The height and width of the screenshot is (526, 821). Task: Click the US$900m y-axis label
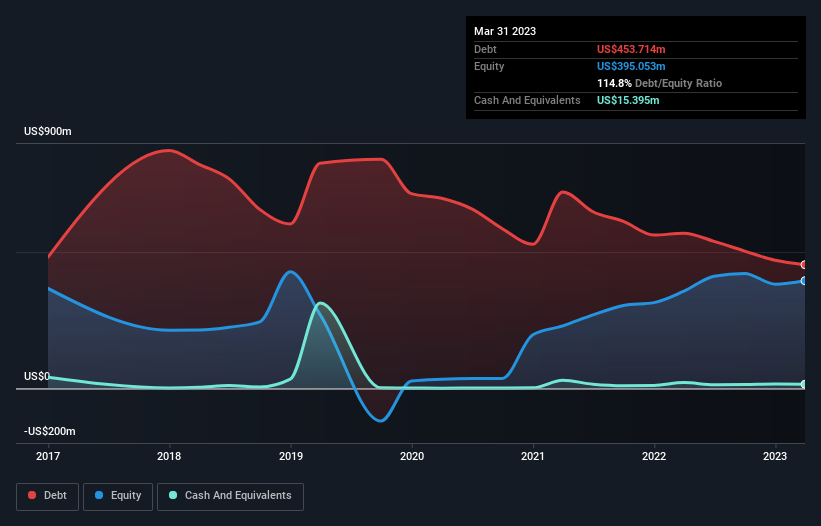click(x=48, y=131)
